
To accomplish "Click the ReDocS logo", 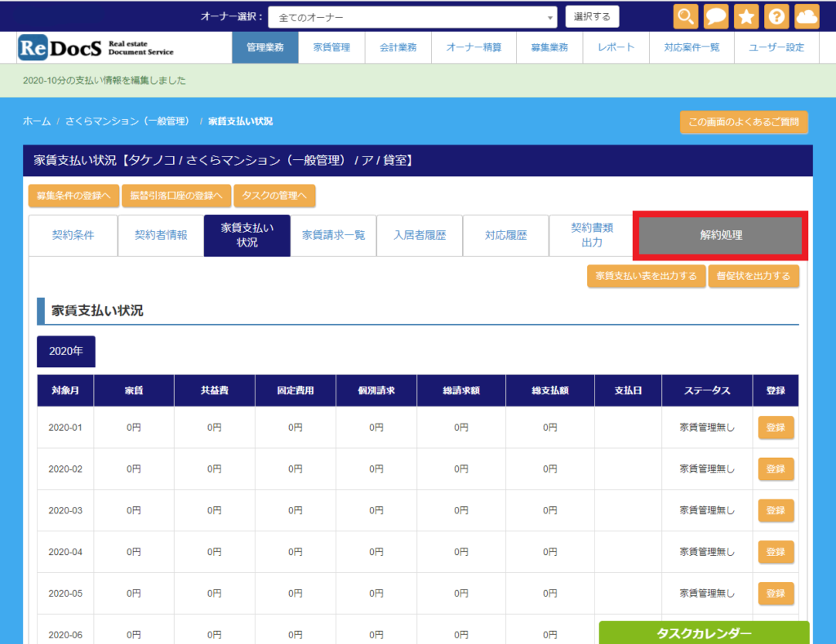I will click(x=96, y=47).
